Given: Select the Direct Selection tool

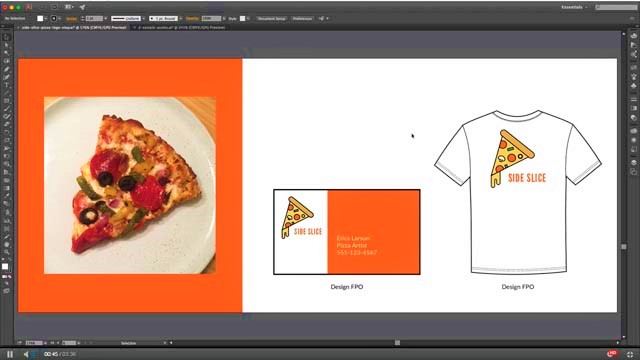Looking at the screenshot, I should (x=6, y=45).
